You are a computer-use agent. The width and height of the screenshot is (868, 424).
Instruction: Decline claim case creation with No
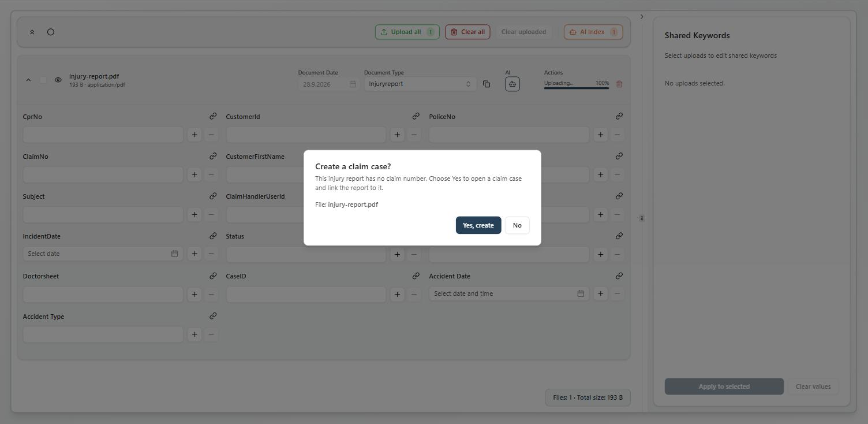tap(517, 225)
